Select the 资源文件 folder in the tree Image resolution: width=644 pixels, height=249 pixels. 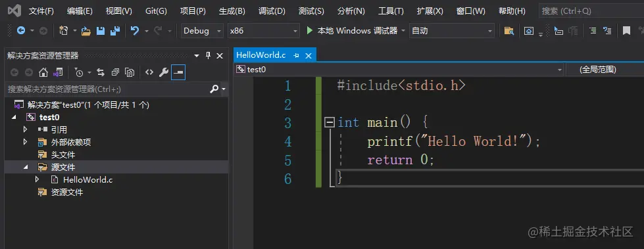(x=116, y=192)
